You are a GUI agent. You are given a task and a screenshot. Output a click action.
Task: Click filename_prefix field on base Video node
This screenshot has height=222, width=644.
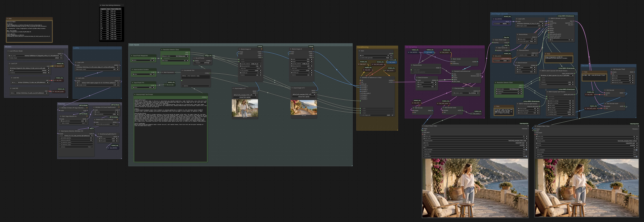tap(475, 141)
